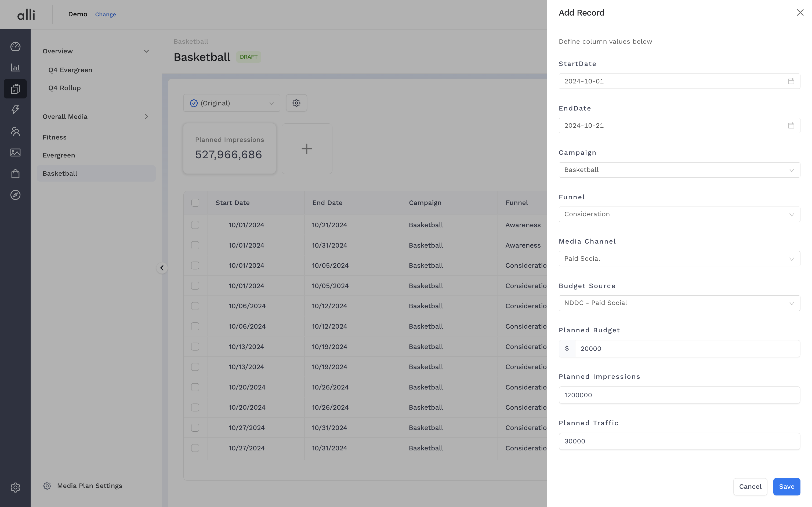This screenshot has height=507, width=812.
Task: Check the first row ending 10/21/2024
Action: tap(195, 225)
